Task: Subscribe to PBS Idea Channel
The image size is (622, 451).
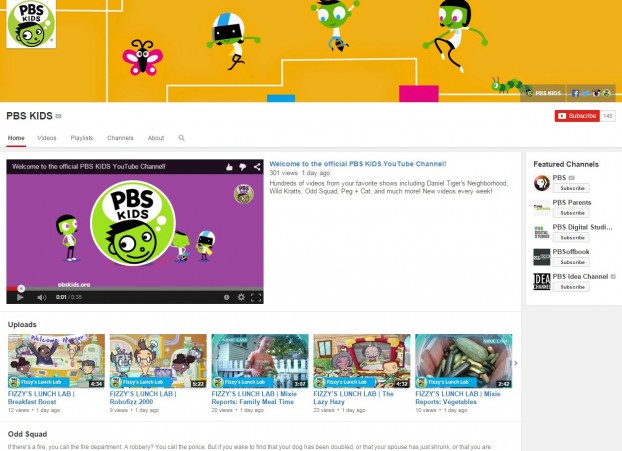Action: pos(571,287)
